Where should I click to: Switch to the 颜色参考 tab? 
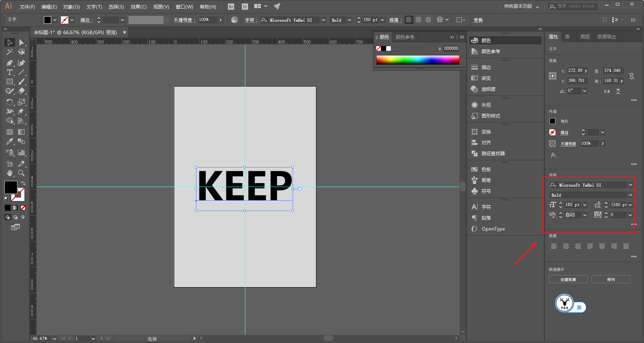(405, 37)
